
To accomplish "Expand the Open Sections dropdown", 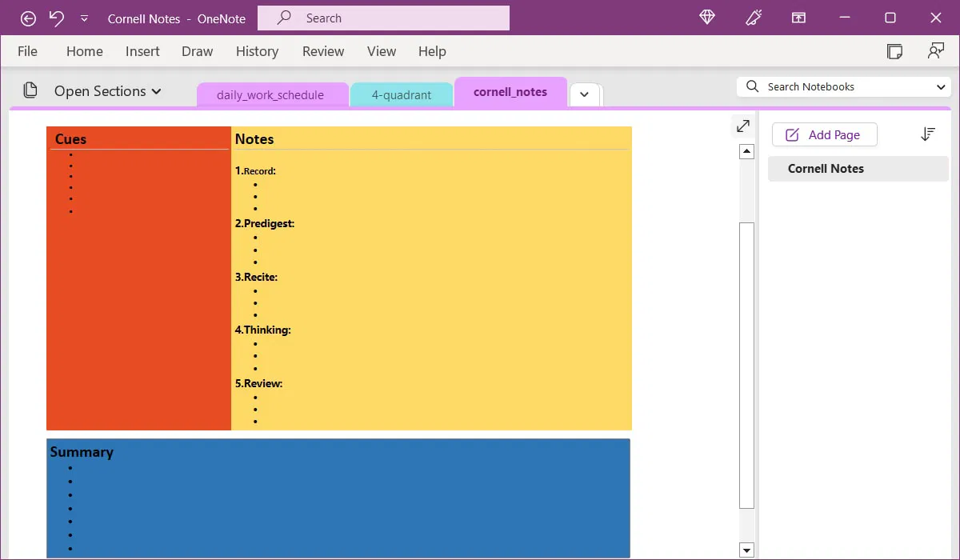I will click(x=157, y=90).
